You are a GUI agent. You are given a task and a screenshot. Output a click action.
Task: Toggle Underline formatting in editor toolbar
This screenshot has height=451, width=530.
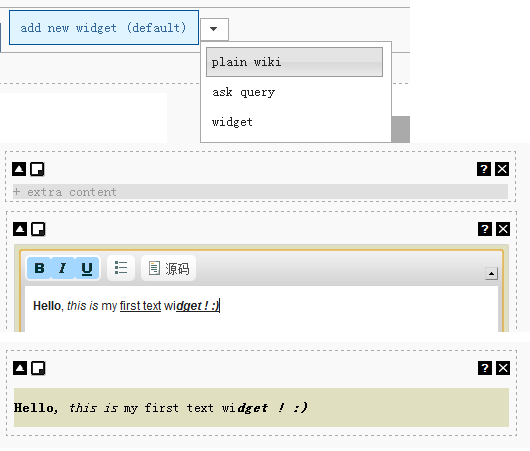[87, 268]
